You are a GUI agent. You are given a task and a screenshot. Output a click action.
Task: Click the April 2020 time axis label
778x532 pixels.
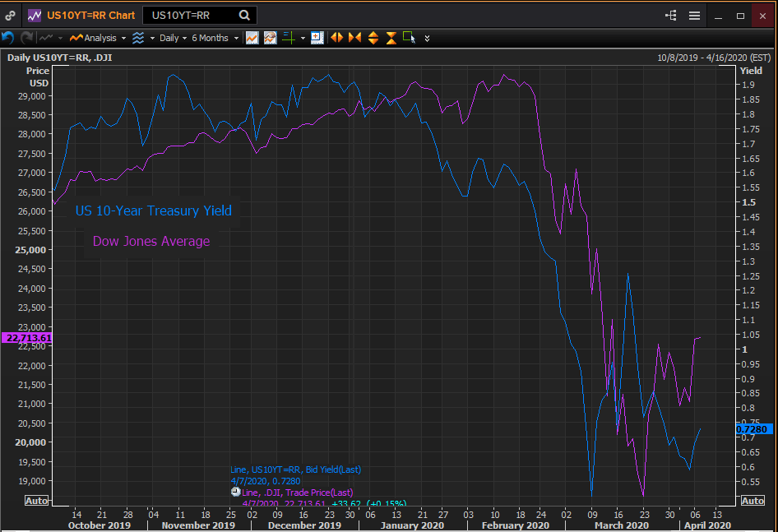point(707,525)
